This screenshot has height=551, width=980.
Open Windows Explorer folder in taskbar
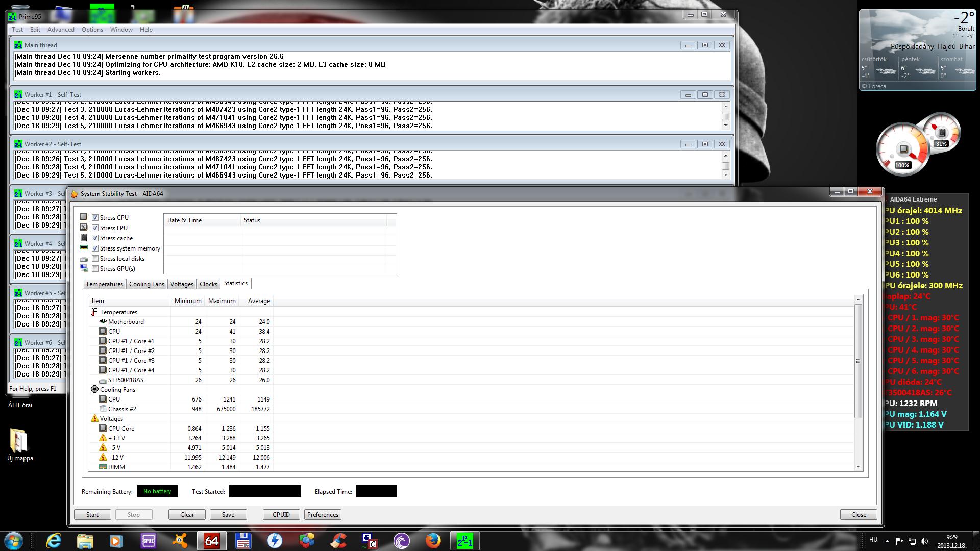85,540
